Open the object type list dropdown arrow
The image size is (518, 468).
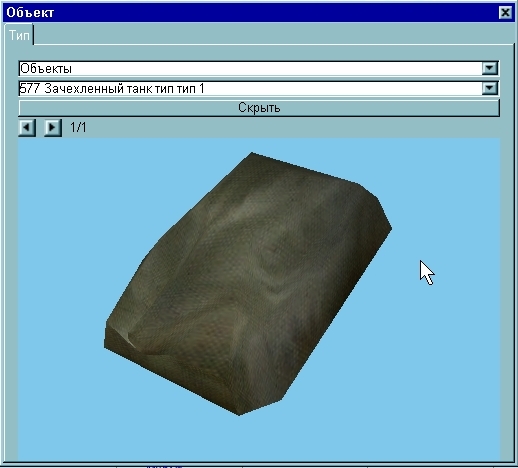click(489, 89)
